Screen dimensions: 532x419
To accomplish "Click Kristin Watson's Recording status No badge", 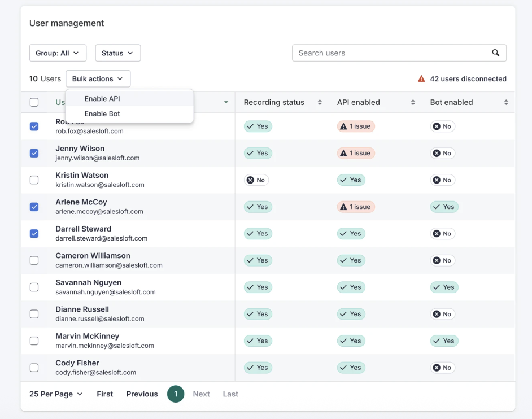I will point(256,180).
